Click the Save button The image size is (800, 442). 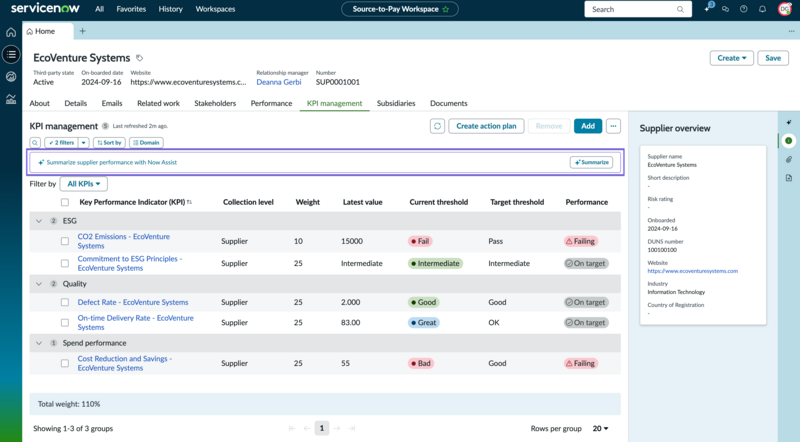pos(773,58)
